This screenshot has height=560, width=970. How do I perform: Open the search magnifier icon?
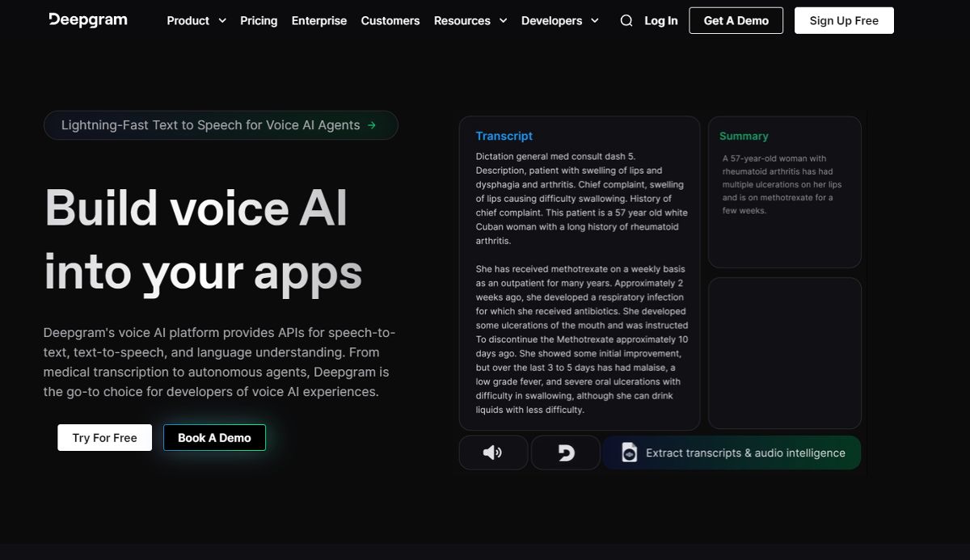626,20
